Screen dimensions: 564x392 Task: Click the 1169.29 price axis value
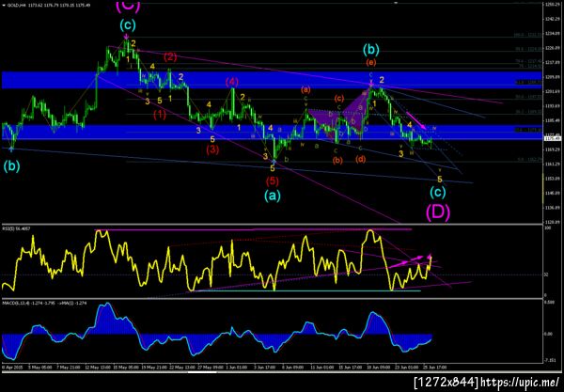pyautogui.click(x=552, y=149)
